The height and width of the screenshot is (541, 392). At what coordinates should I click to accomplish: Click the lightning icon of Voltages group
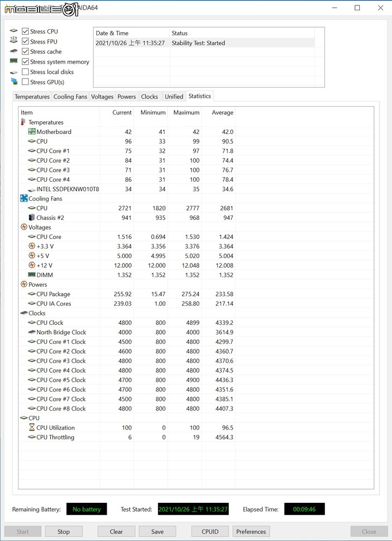click(x=24, y=227)
